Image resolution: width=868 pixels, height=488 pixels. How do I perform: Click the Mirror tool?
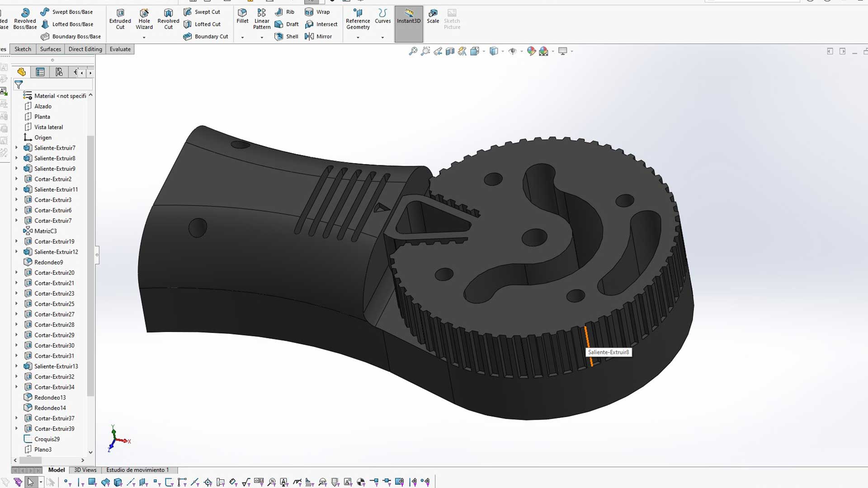point(319,36)
